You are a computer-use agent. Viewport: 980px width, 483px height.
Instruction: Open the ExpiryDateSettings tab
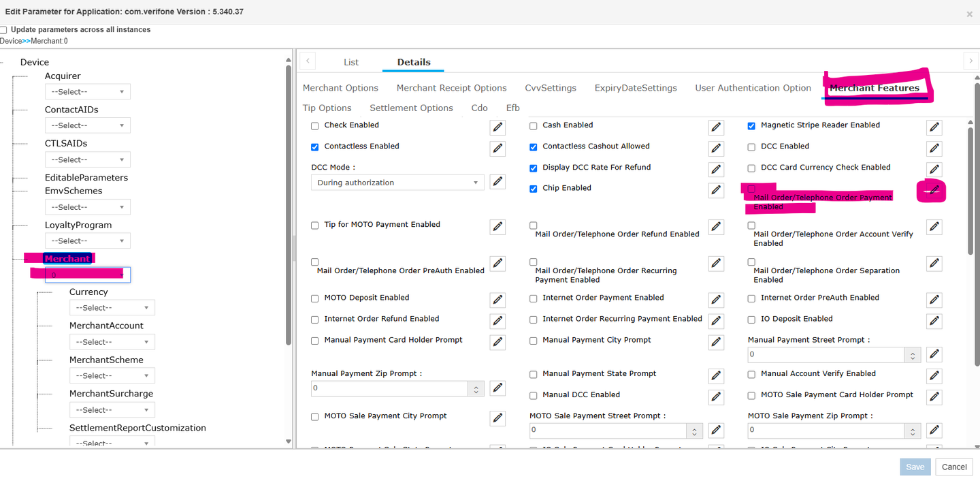point(636,88)
